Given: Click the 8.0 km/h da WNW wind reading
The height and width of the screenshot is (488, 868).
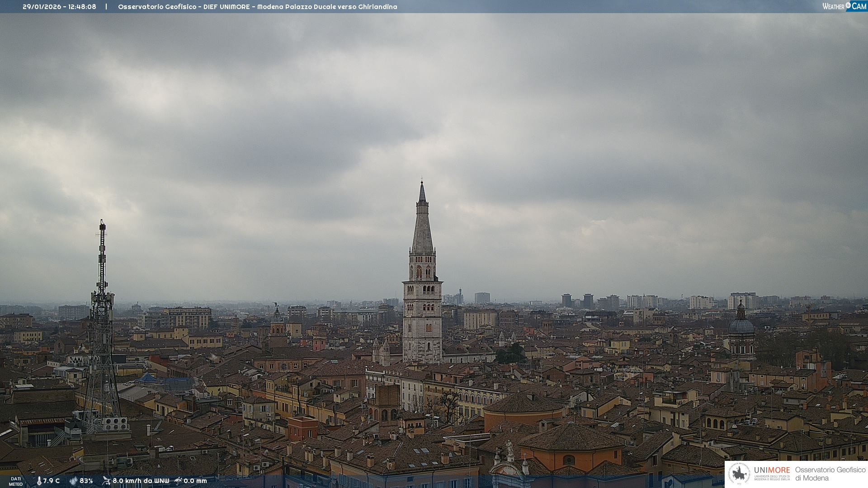Looking at the screenshot, I should [141, 481].
